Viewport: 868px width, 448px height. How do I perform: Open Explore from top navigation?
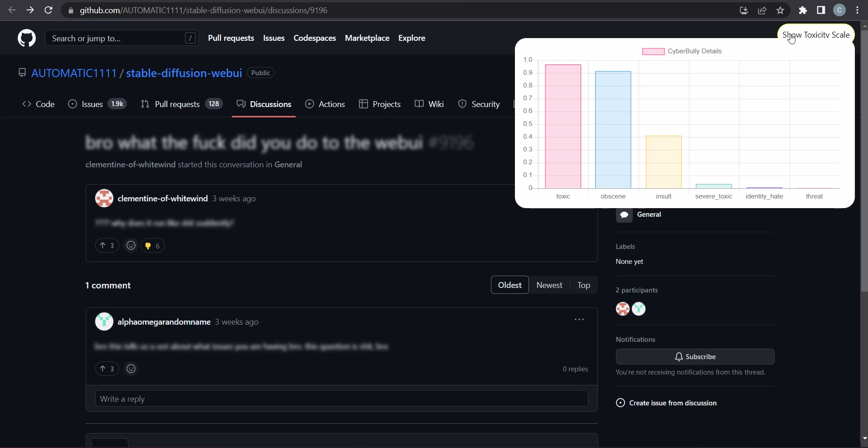412,38
